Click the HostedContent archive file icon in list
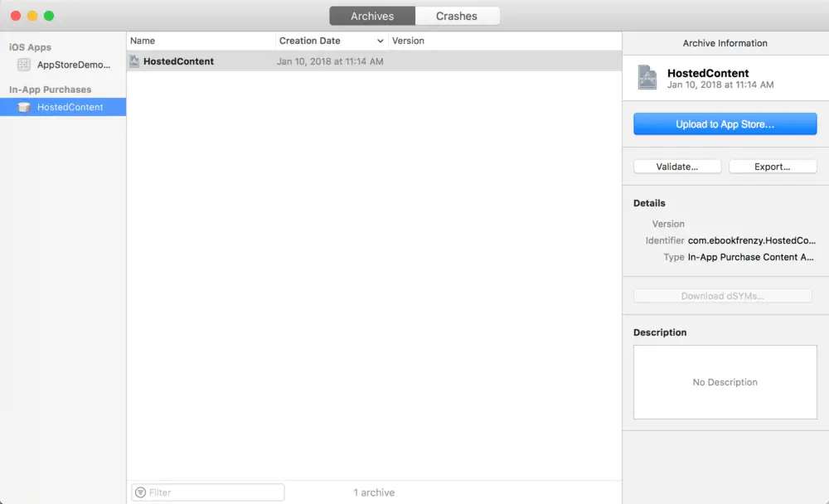Screen dimensions: 829x504 (134, 61)
